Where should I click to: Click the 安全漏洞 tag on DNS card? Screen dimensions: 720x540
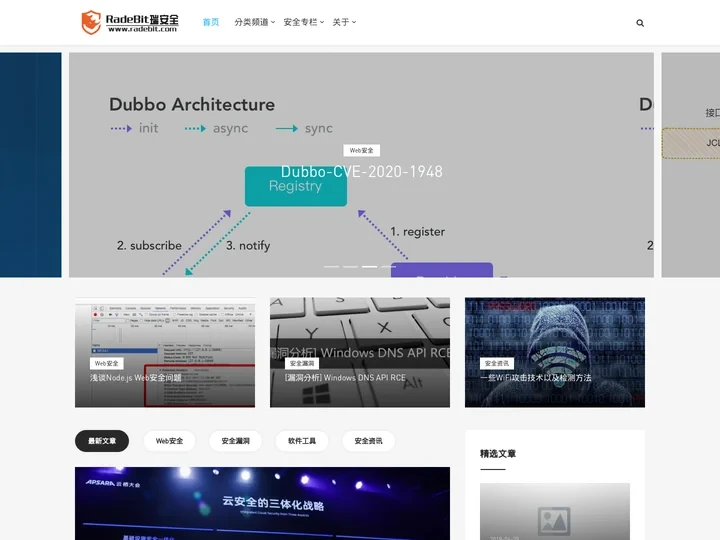[x=302, y=363]
